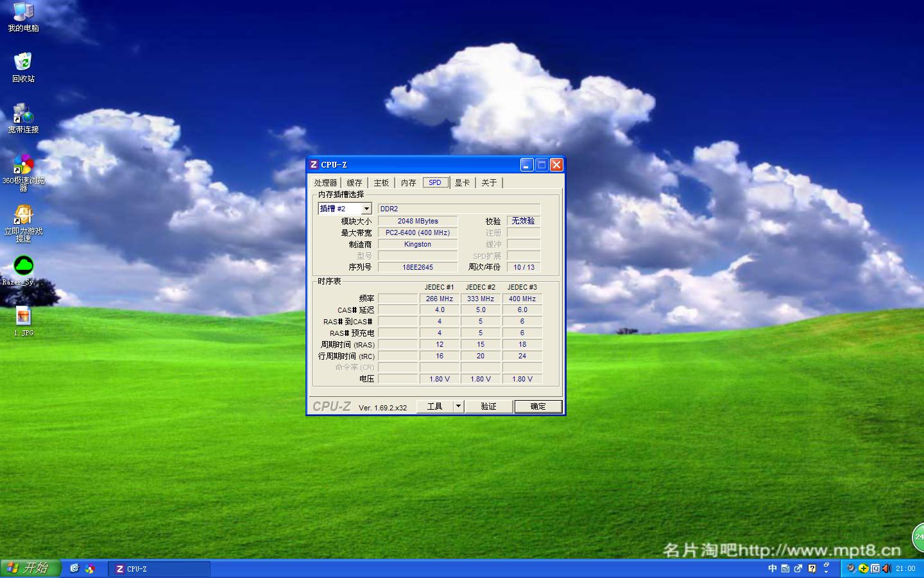Image resolution: width=924 pixels, height=578 pixels.
Task: Expand the 插槽 #2 slot dropdown
Action: pyautogui.click(x=366, y=209)
